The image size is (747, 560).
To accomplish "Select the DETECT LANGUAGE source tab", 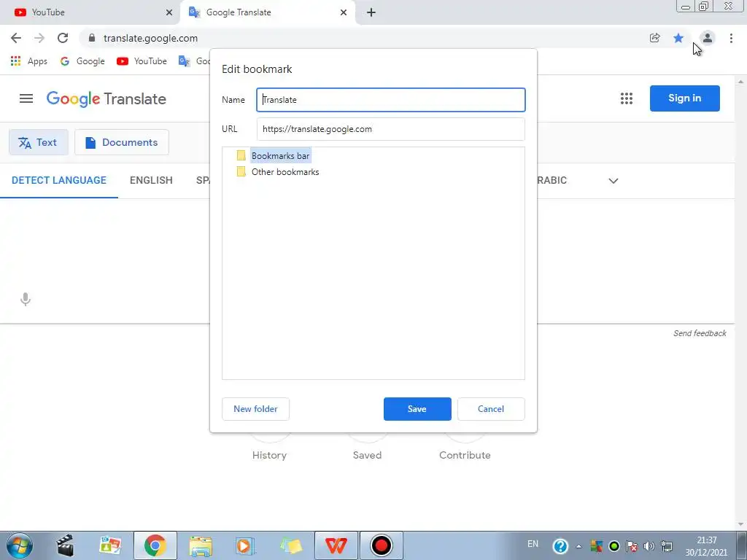I will (x=59, y=181).
